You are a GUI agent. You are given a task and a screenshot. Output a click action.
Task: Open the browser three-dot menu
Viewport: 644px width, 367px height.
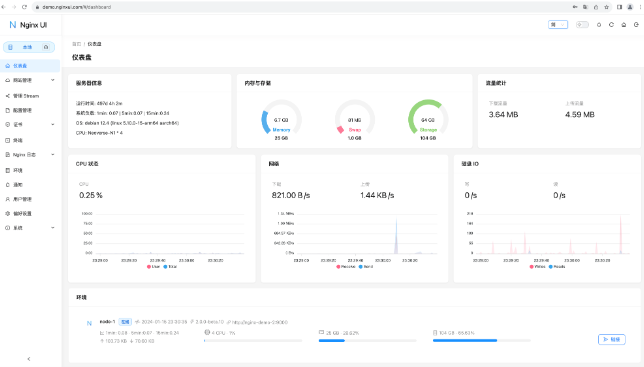coord(640,7)
